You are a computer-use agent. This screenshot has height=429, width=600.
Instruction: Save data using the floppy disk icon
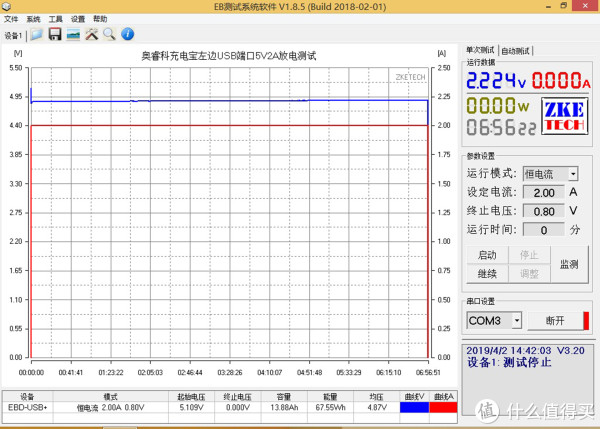(55, 34)
